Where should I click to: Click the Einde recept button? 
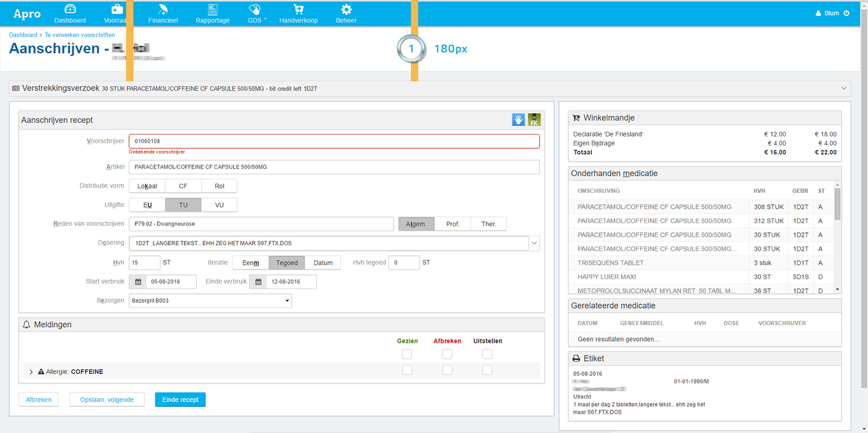(x=180, y=400)
